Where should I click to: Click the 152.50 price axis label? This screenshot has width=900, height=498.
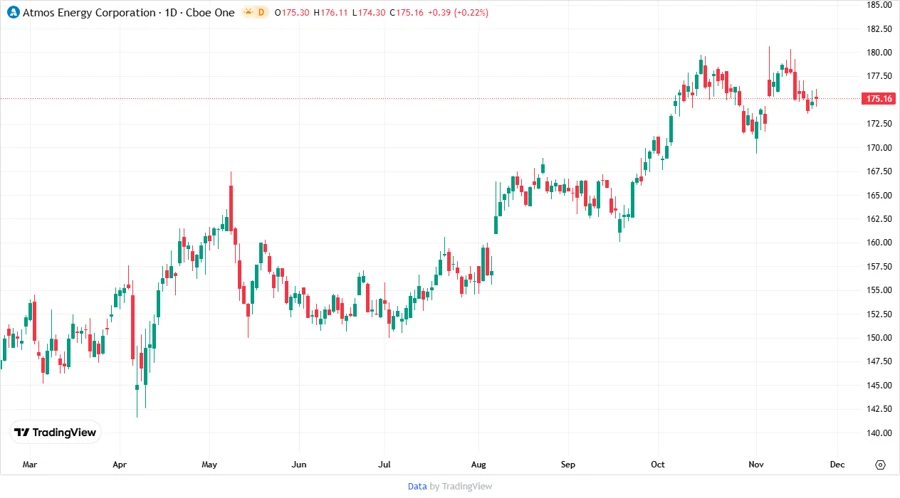[x=879, y=314]
